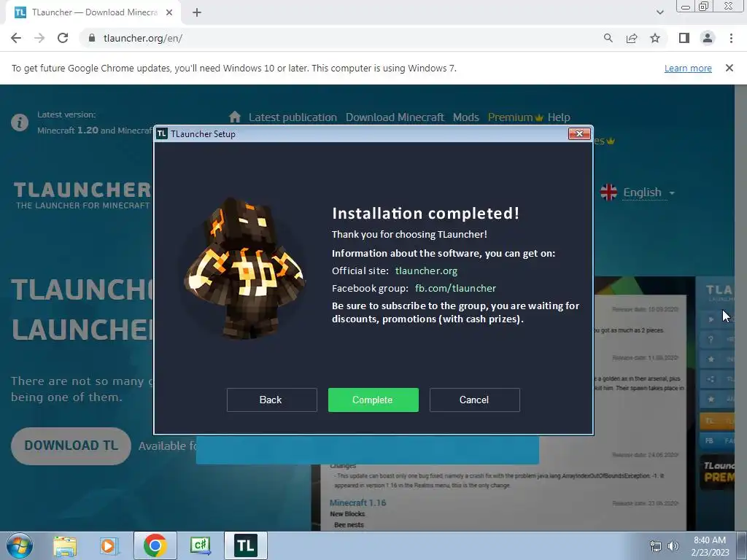
Task: Click the network icon in system tray
Action: click(x=656, y=546)
